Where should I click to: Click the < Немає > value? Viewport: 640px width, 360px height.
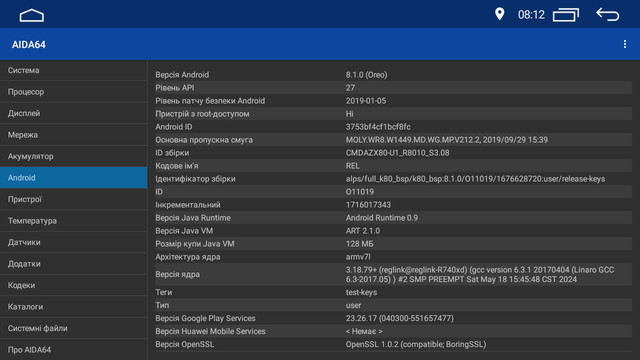[x=364, y=331]
